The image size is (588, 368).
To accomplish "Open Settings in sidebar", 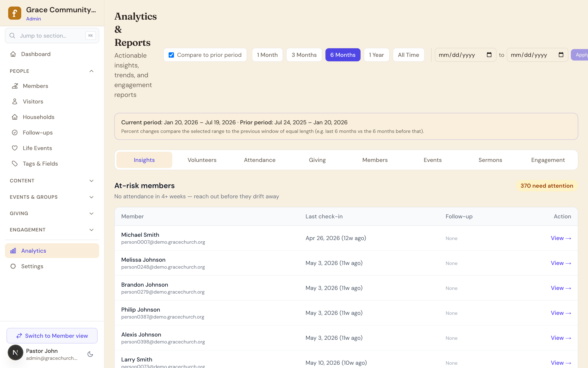I will click(52, 266).
